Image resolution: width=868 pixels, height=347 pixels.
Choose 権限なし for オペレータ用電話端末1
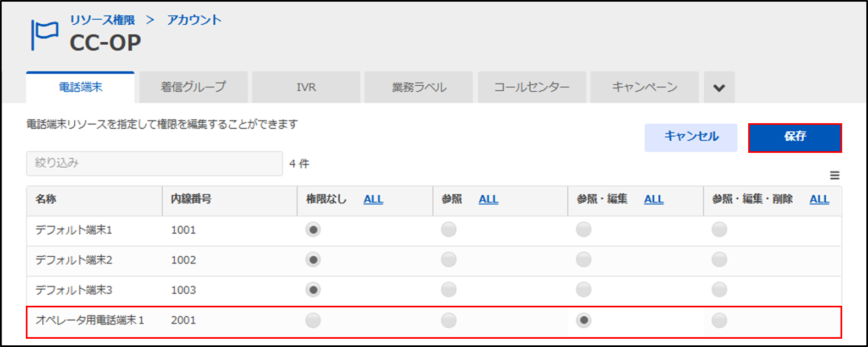click(x=313, y=320)
